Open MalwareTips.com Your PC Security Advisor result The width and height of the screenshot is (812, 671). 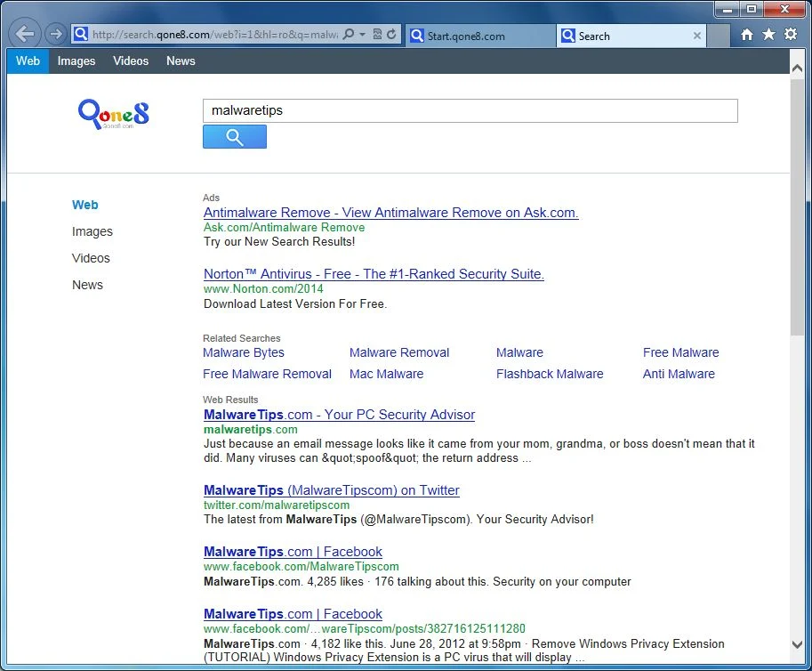[x=339, y=415]
